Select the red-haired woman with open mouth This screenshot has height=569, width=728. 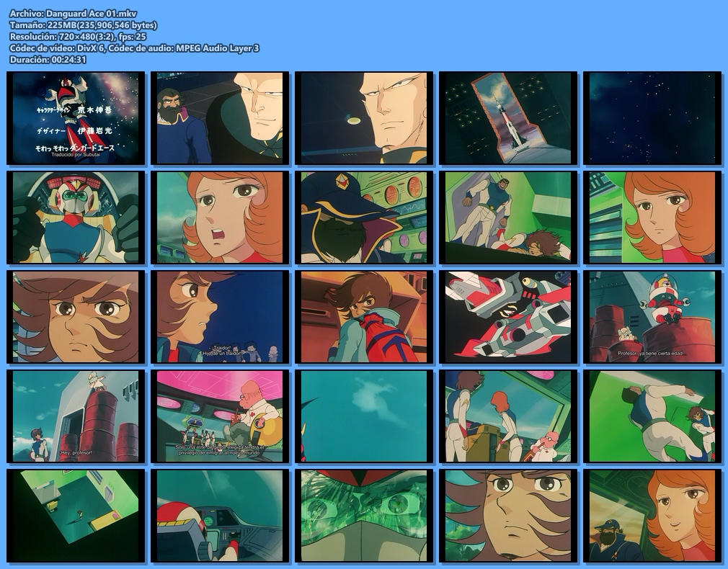point(220,218)
